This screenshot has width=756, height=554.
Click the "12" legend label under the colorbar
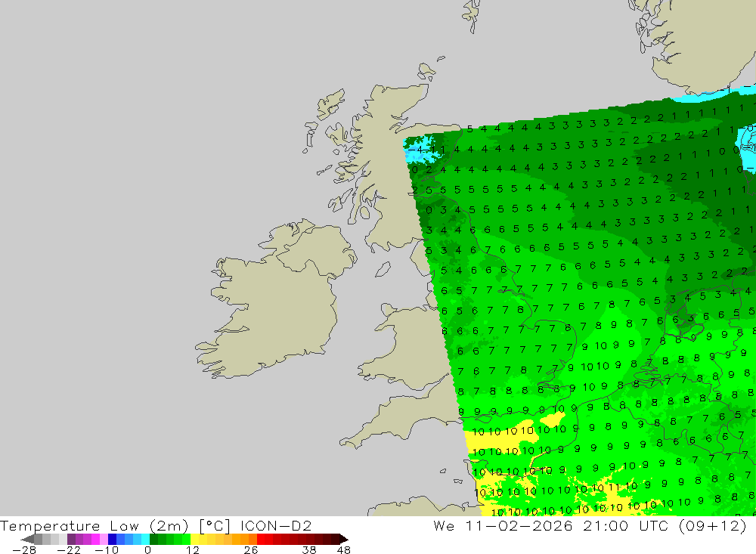[193, 549]
